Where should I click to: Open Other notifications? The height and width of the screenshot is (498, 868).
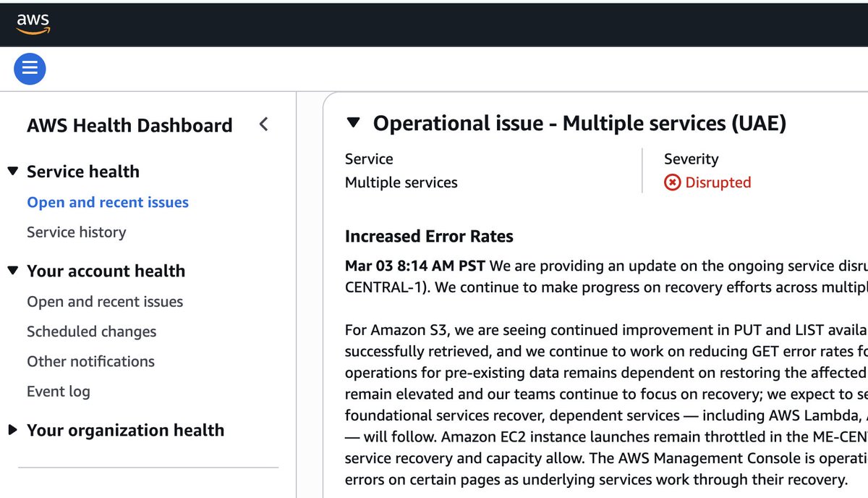coord(91,361)
